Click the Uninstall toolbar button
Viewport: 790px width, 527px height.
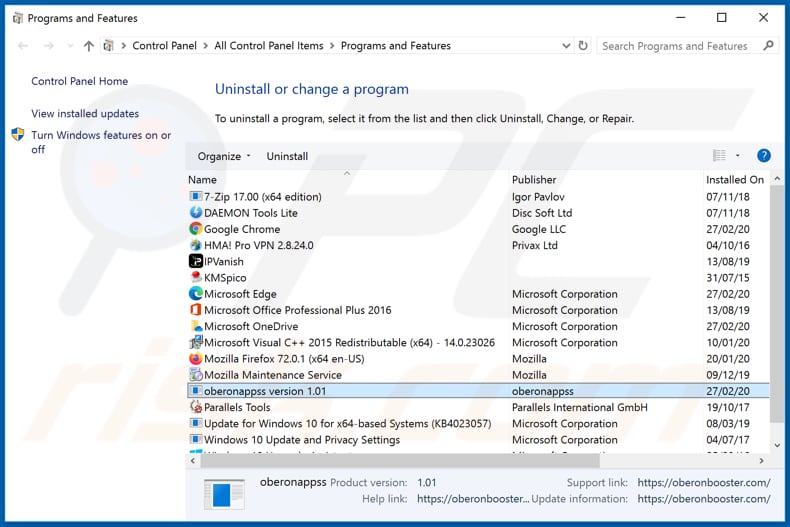(287, 156)
